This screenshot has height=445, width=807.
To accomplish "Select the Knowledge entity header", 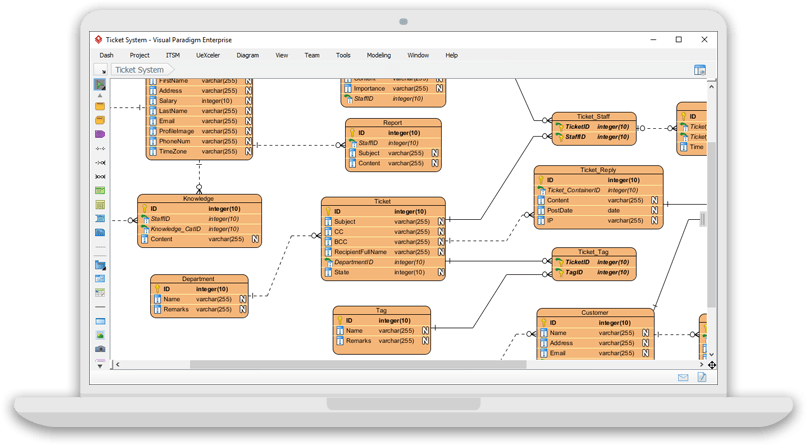I will click(199, 199).
